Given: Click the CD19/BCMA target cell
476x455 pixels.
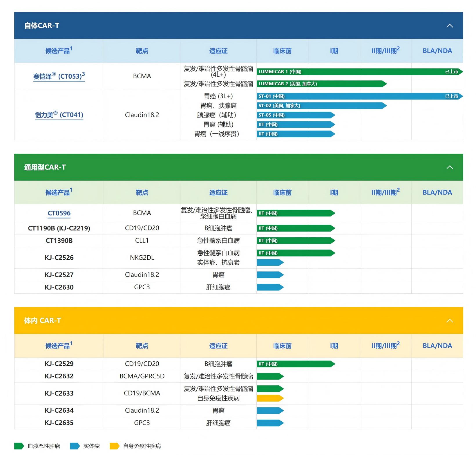Looking at the screenshot, I should (142, 393).
